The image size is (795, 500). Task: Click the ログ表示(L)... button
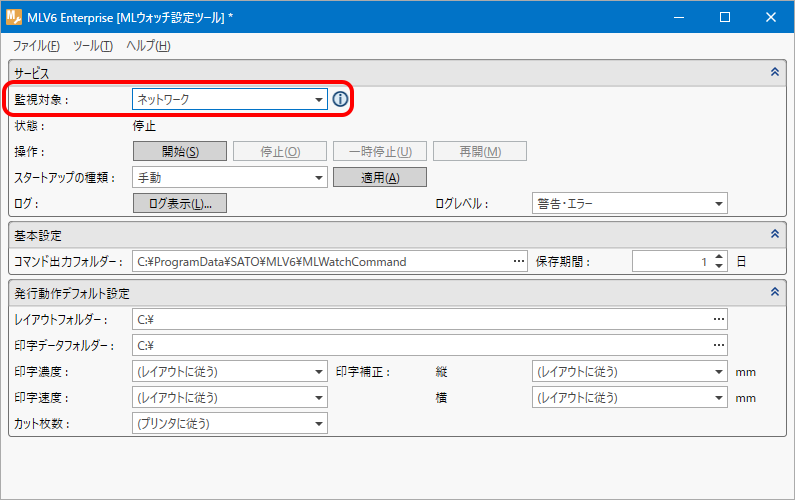coord(180,203)
